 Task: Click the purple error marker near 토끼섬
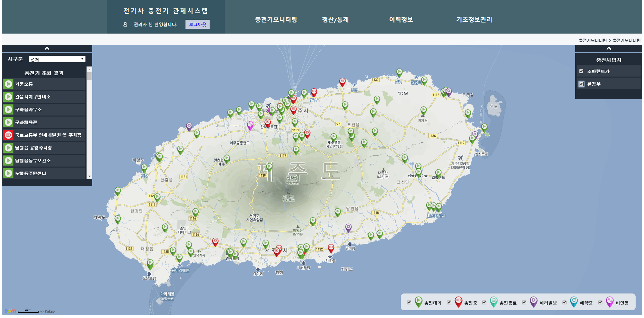tap(449, 92)
